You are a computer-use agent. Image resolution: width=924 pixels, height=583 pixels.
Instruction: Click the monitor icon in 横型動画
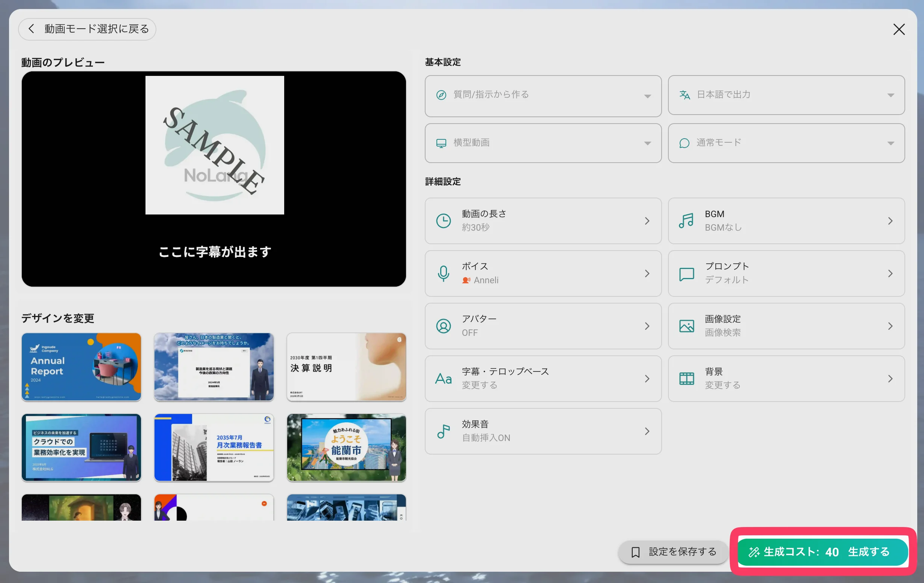441,143
